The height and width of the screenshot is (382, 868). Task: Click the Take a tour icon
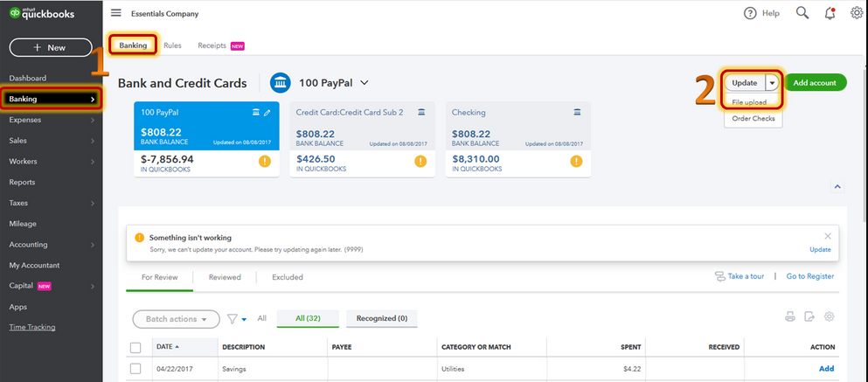click(x=719, y=276)
